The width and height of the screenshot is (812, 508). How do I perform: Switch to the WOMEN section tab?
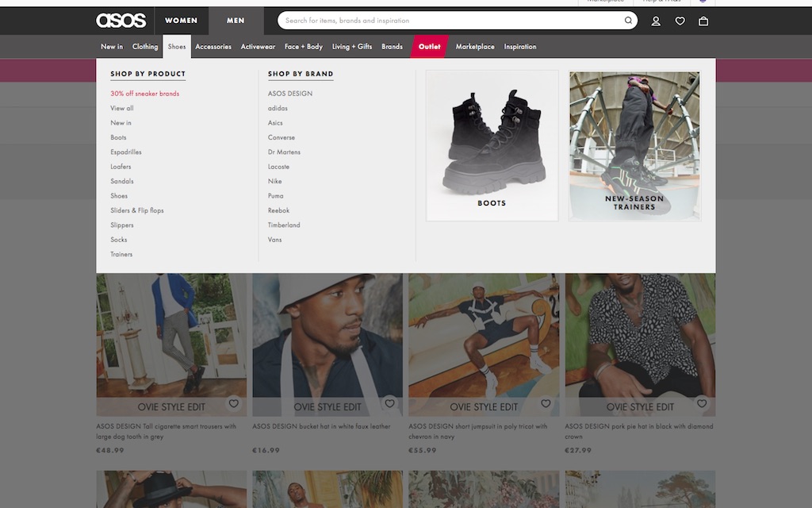[182, 21]
